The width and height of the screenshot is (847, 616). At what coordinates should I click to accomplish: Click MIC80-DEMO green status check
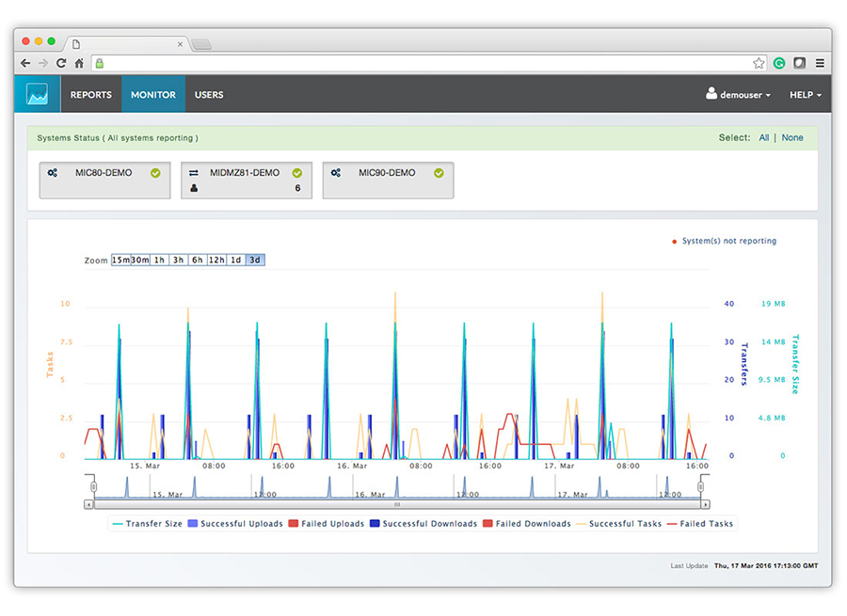pyautogui.click(x=155, y=173)
